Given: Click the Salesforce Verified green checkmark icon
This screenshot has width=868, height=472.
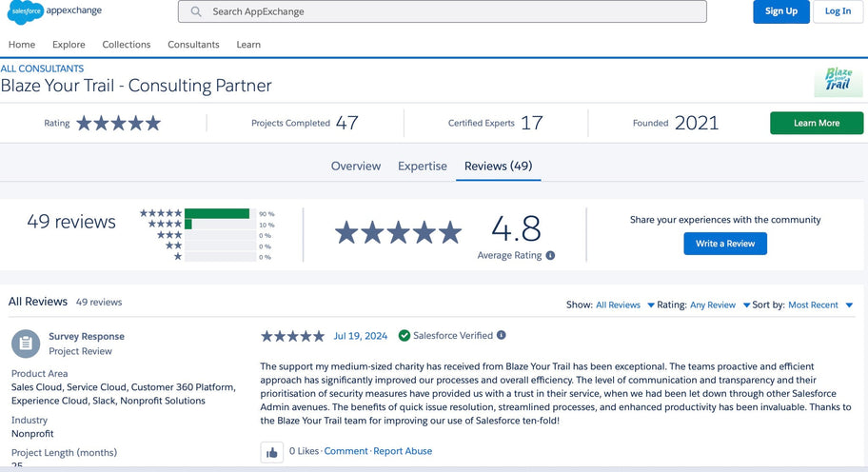Looking at the screenshot, I should 404,335.
